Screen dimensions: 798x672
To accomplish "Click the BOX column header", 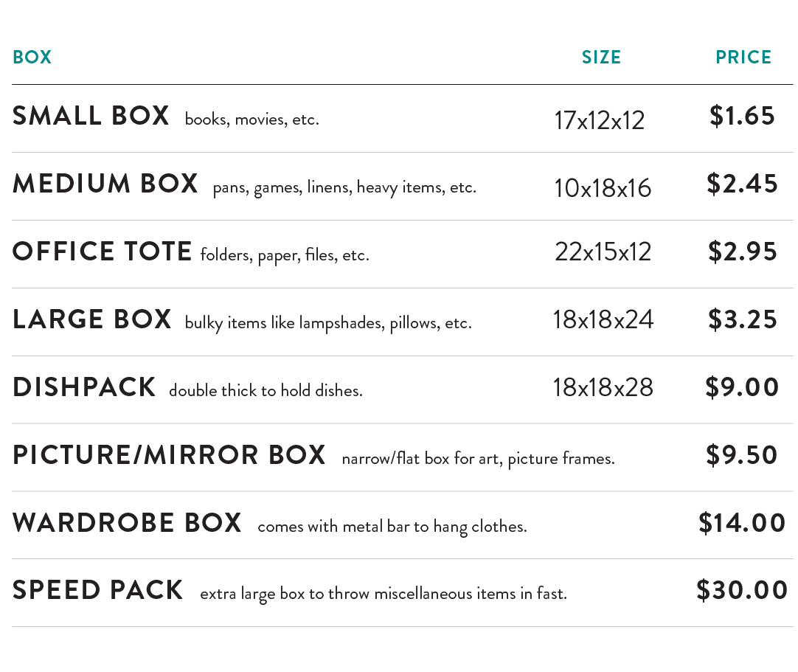I will pyautogui.click(x=32, y=57).
